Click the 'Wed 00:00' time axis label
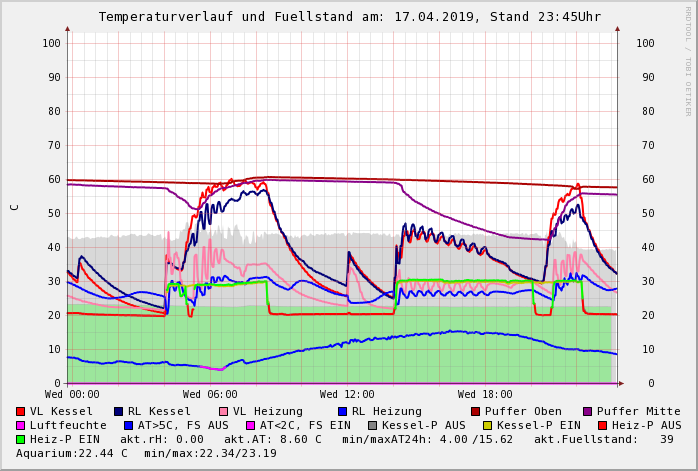 72,395
